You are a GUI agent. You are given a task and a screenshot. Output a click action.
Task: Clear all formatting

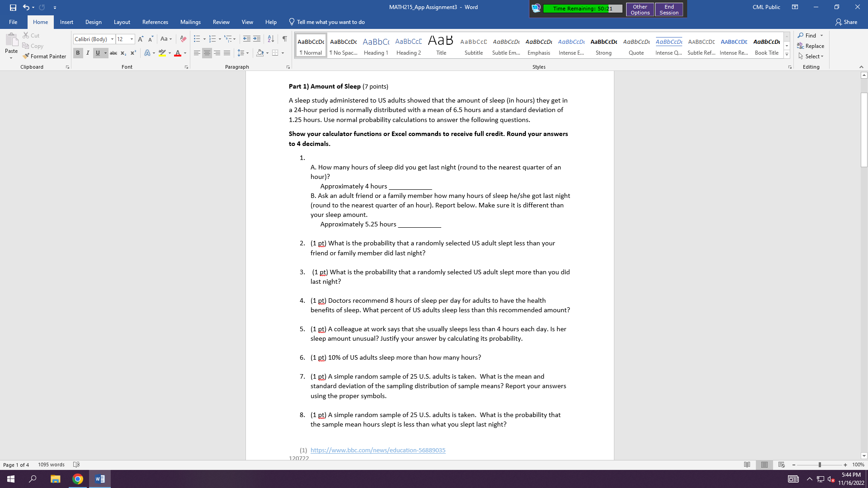[x=183, y=39]
